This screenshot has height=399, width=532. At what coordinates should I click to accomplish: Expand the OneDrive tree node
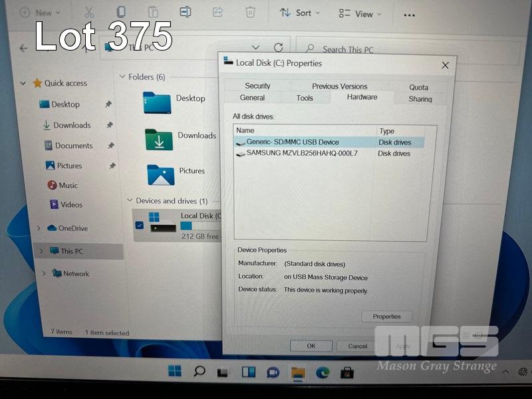[39, 229]
